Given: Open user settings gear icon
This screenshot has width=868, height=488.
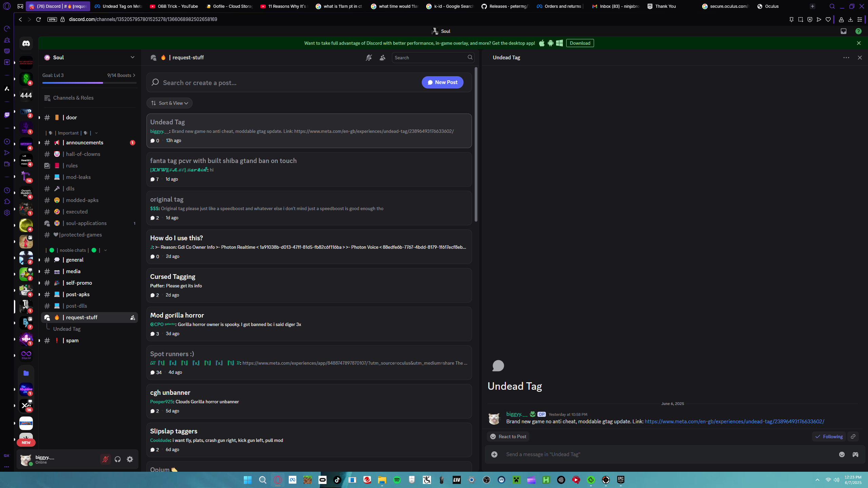Looking at the screenshot, I should (130, 459).
